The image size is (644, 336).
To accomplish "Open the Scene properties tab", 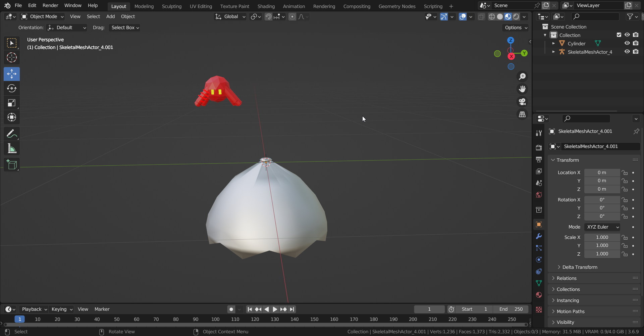I will (539, 183).
